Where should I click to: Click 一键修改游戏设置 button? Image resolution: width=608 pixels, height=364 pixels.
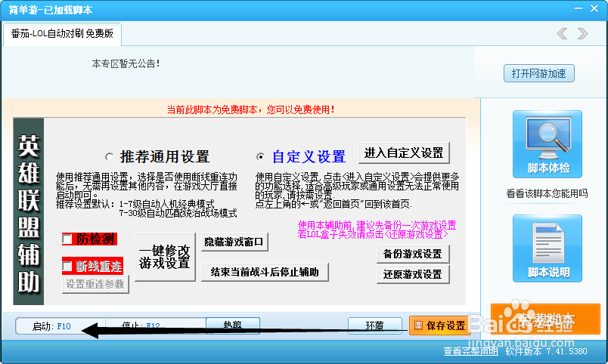(x=165, y=257)
